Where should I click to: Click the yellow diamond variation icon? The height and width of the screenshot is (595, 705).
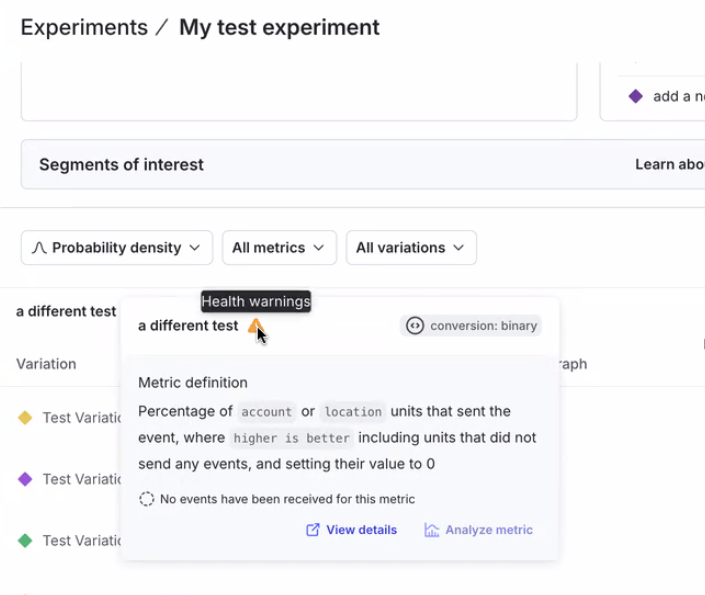(25, 418)
